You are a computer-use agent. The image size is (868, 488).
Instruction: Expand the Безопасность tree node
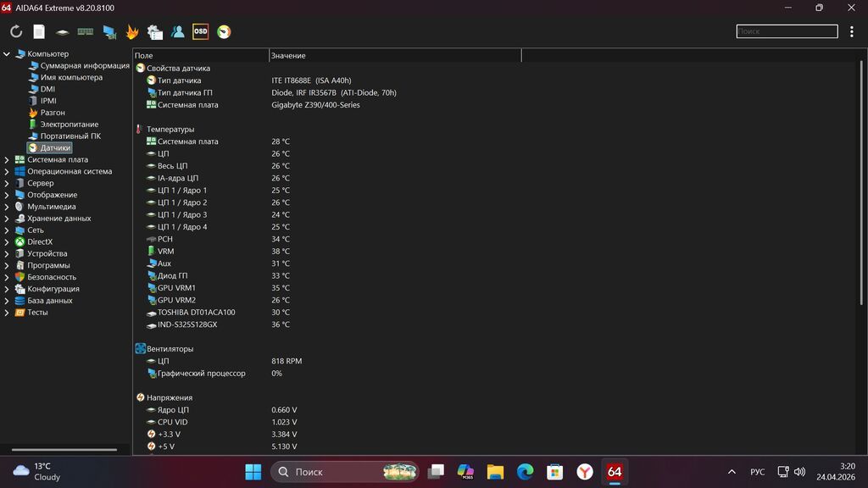click(x=7, y=277)
